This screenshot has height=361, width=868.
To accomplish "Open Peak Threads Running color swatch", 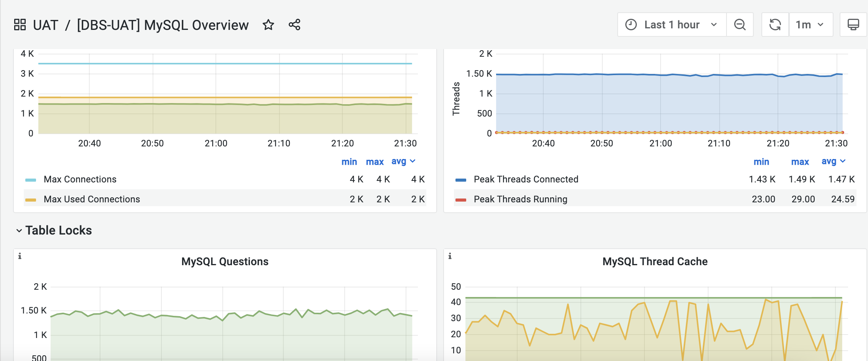I will pyautogui.click(x=461, y=200).
